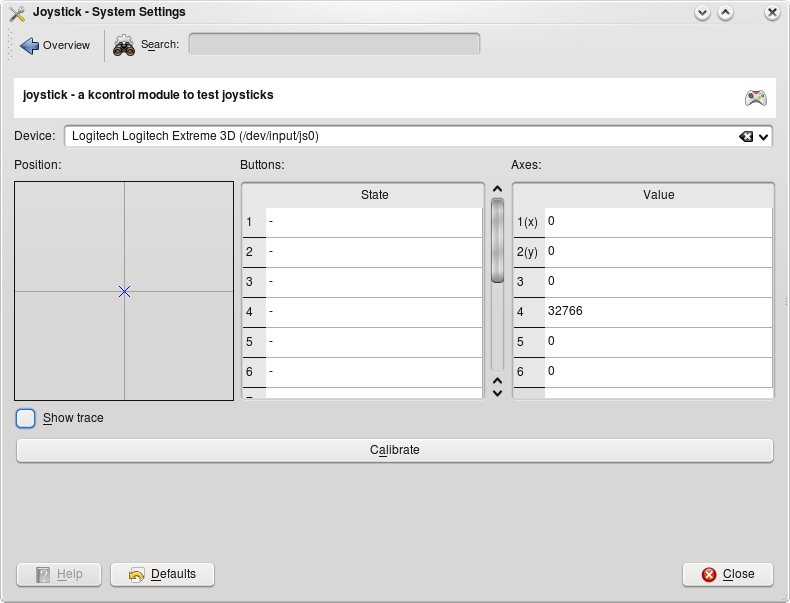Image resolution: width=790 pixels, height=603 pixels.
Task: Open the Device dropdown list
Action: (x=764, y=136)
